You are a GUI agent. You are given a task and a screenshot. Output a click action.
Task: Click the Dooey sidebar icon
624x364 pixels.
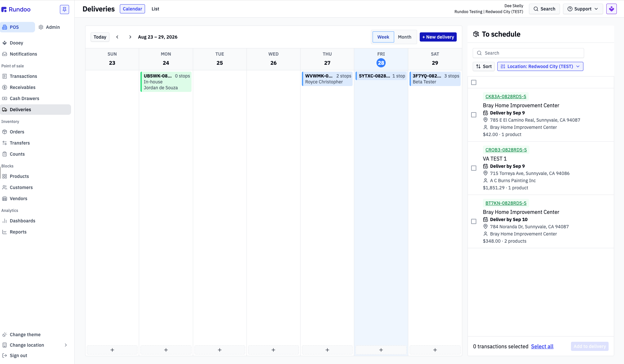(5, 43)
